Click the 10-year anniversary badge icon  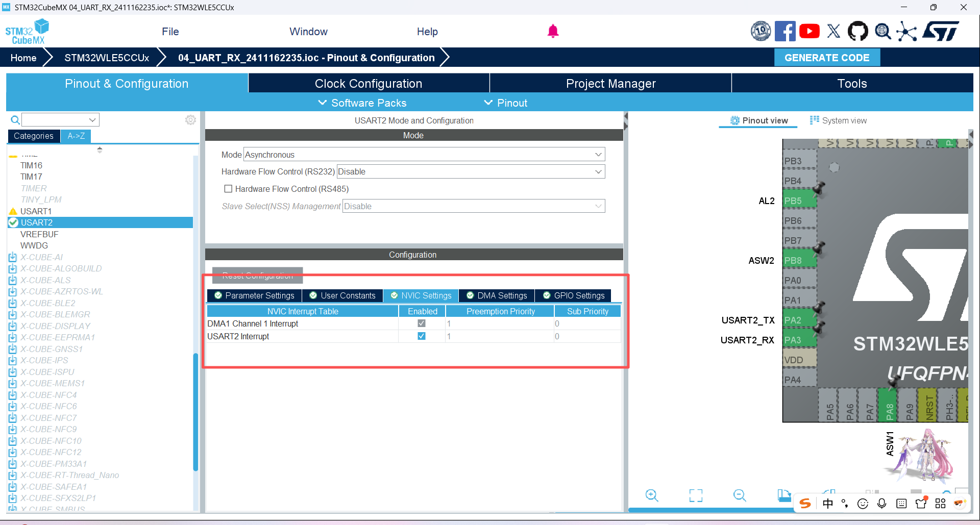click(x=761, y=31)
